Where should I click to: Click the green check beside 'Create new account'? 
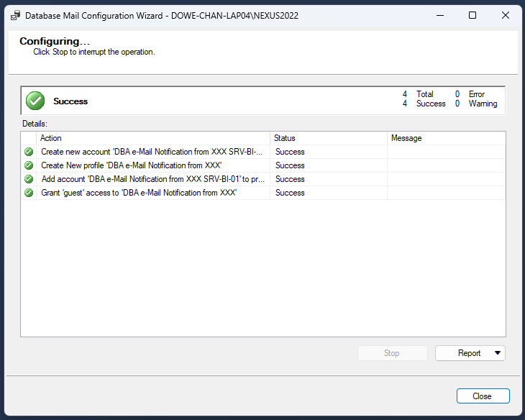coord(29,152)
